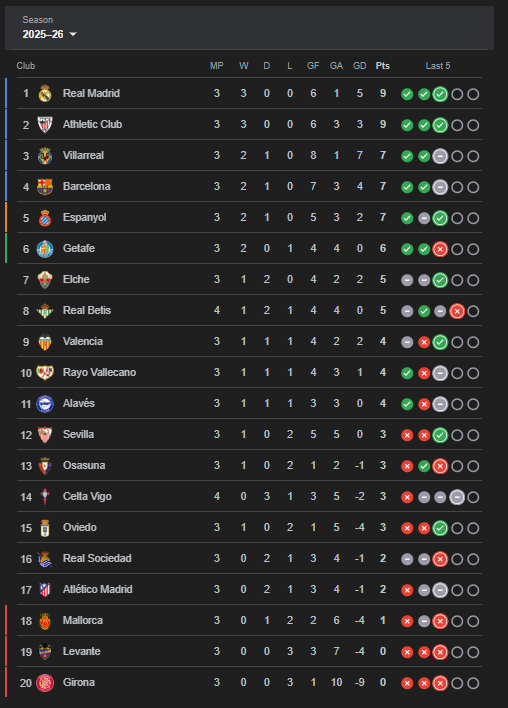Click the Villarreal yellow crest icon
Screen dimensions: 508x708
click(45, 156)
